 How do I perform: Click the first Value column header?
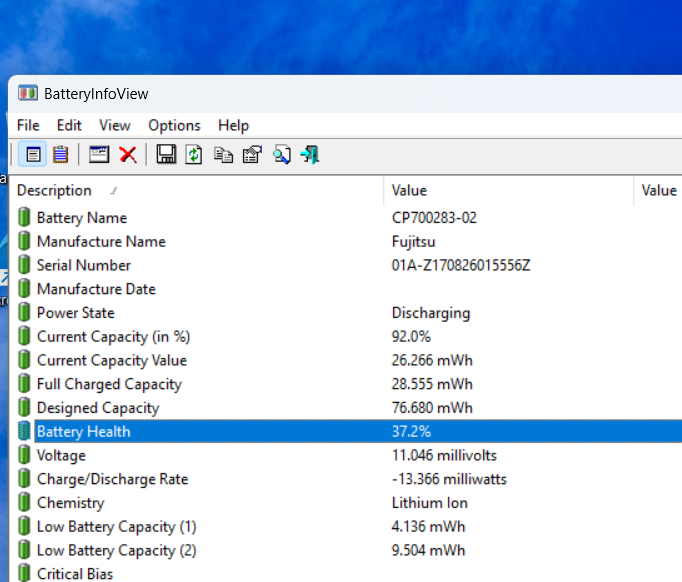[508, 191]
